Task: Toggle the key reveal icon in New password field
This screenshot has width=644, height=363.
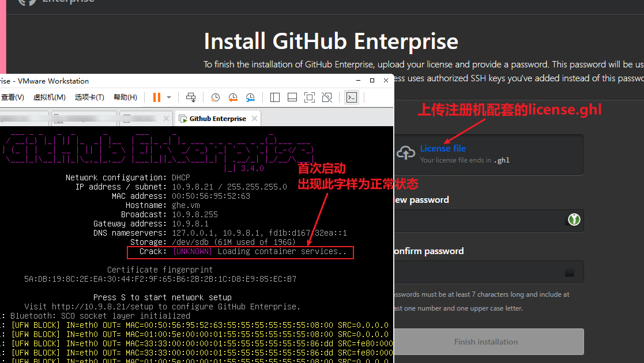Action: click(574, 220)
